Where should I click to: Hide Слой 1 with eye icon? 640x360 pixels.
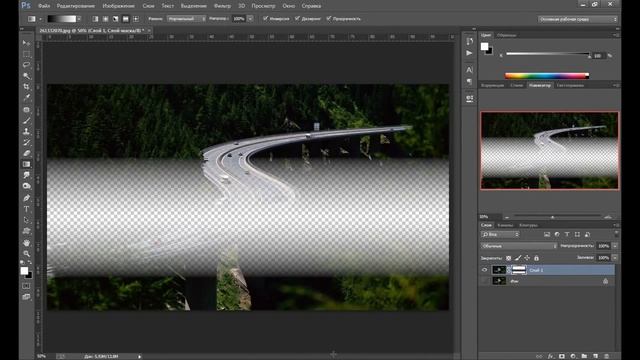484,270
